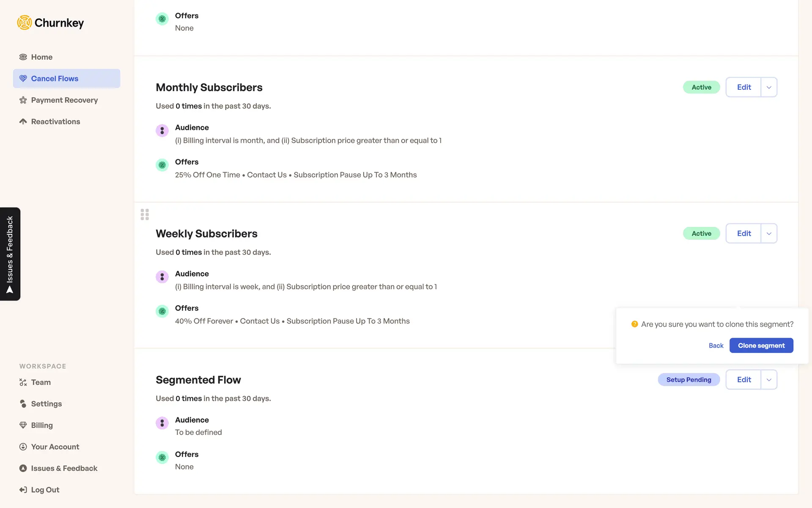
Task: Click Audience icon under Monthly Subscribers
Action: coord(162,130)
